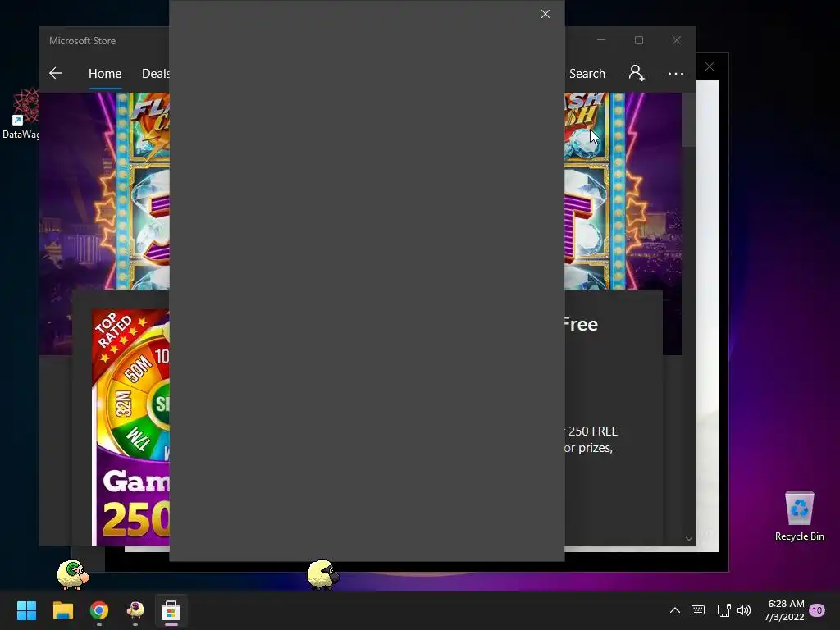Image resolution: width=840 pixels, height=630 pixels.
Task: Open File Explorer from taskbar
Action: pos(62,610)
